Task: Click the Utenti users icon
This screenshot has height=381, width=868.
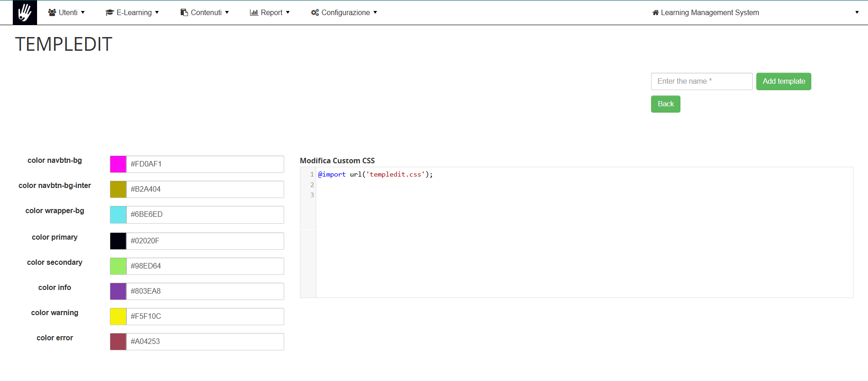Action: 52,12
